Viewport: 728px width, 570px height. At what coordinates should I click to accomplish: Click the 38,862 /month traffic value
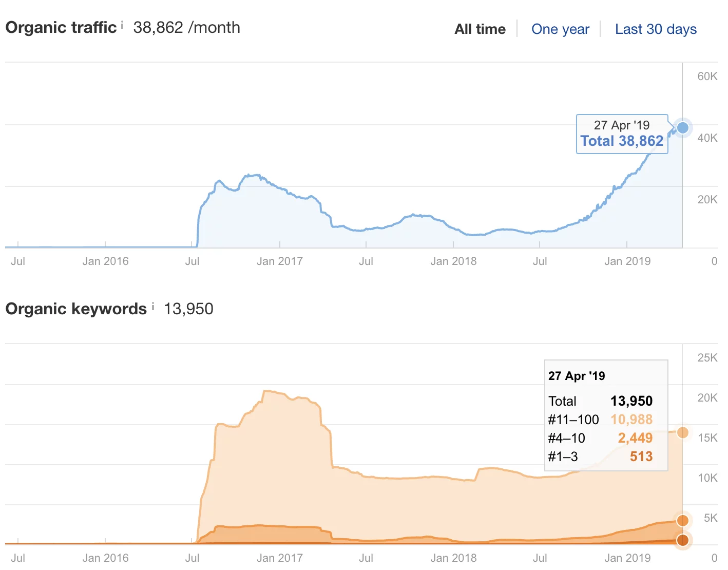(186, 27)
